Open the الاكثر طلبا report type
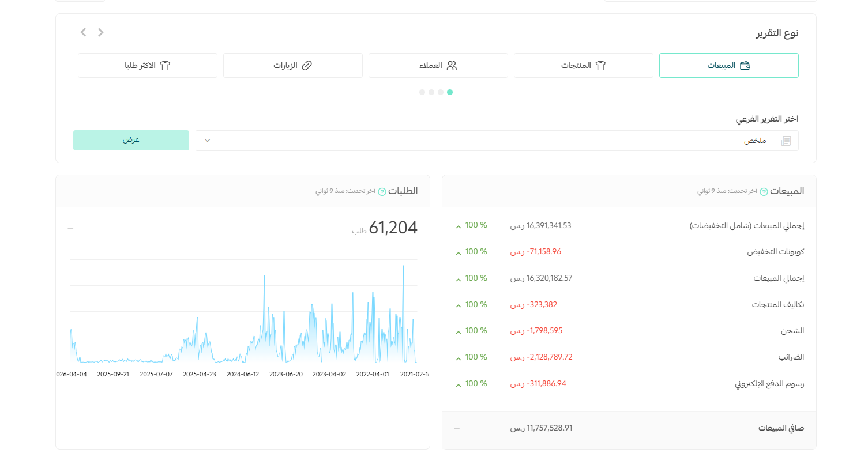 coord(148,66)
